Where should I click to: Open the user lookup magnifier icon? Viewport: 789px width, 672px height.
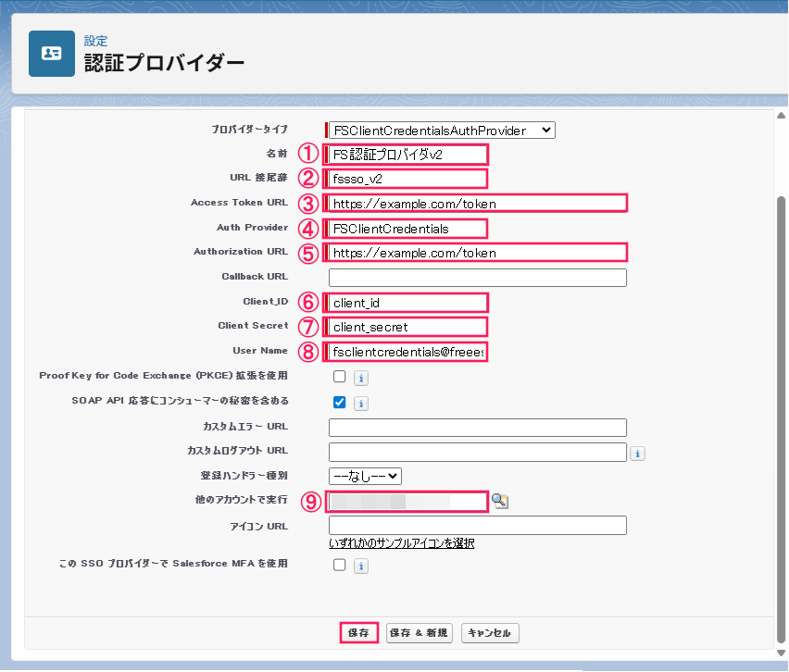[500, 501]
